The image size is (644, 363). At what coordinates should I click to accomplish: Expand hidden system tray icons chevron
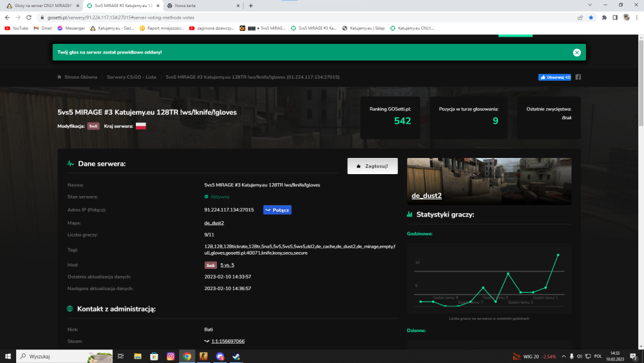[563, 357]
